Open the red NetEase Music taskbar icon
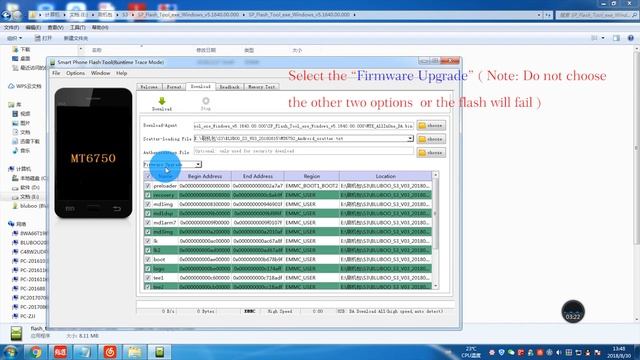Image resolution: width=640 pixels, height=360 pixels. coord(110,352)
